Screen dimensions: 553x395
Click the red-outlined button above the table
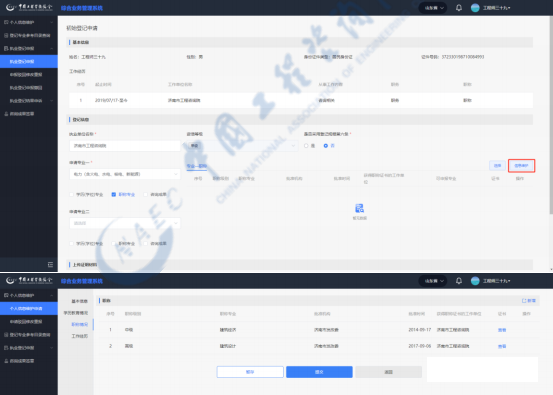[x=521, y=165]
